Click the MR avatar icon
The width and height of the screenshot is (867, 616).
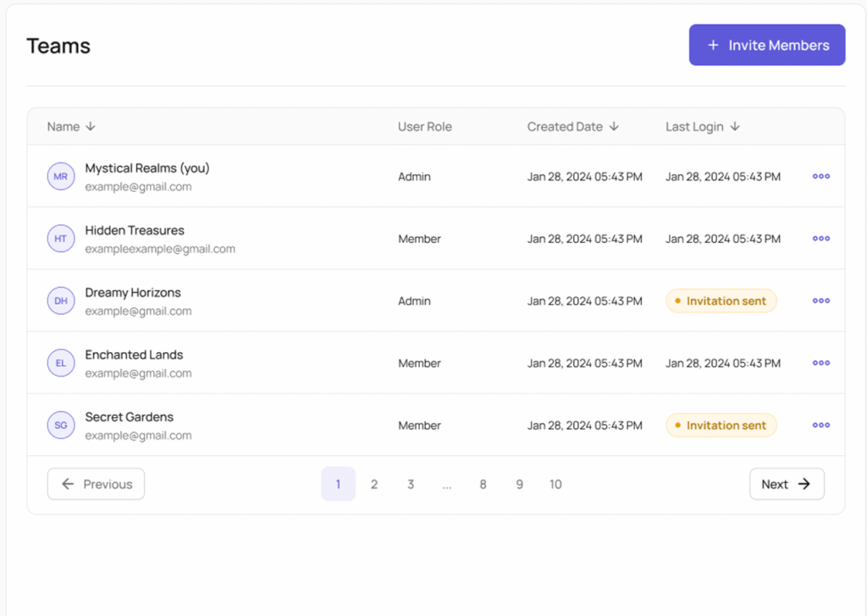coord(61,177)
